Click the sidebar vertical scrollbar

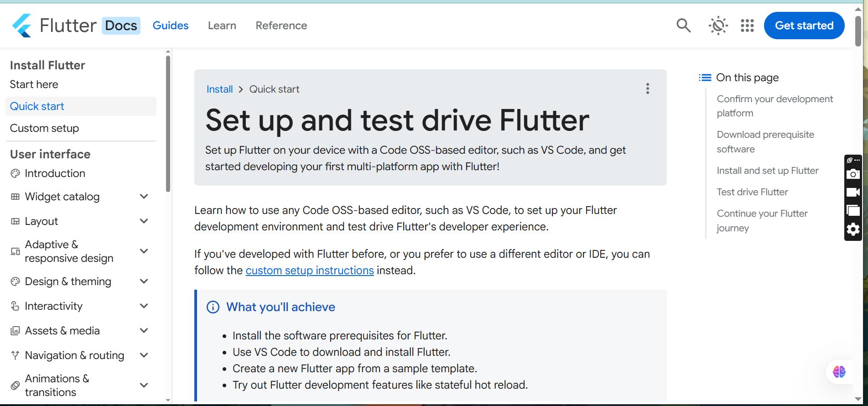point(168,123)
